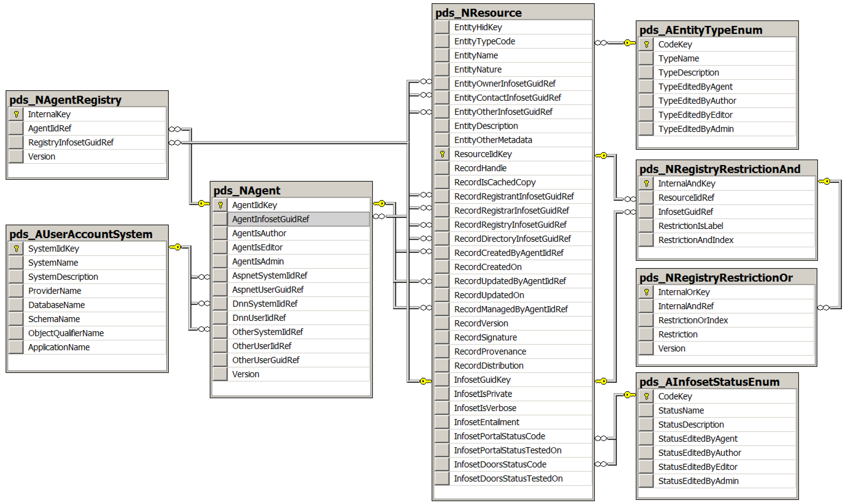The width and height of the screenshot is (848, 504).
Task: Click the row selector beside AgentIsAuthor
Action: (220, 233)
